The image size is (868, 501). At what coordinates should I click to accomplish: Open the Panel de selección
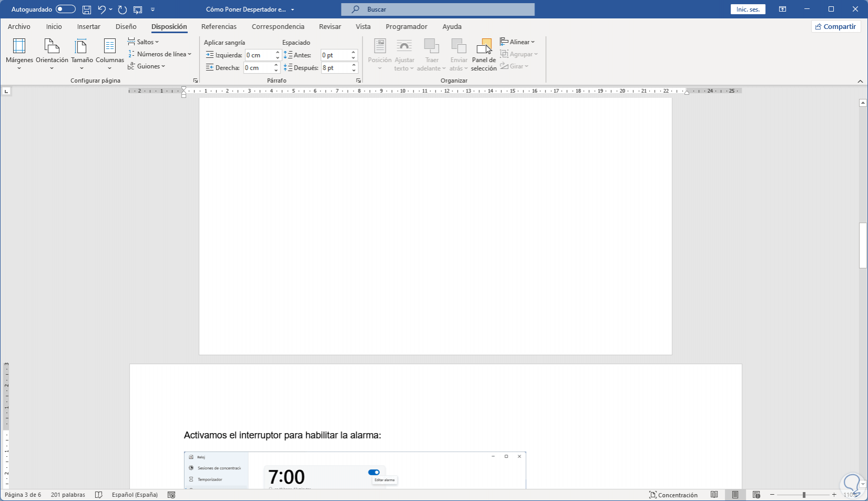[484, 54]
